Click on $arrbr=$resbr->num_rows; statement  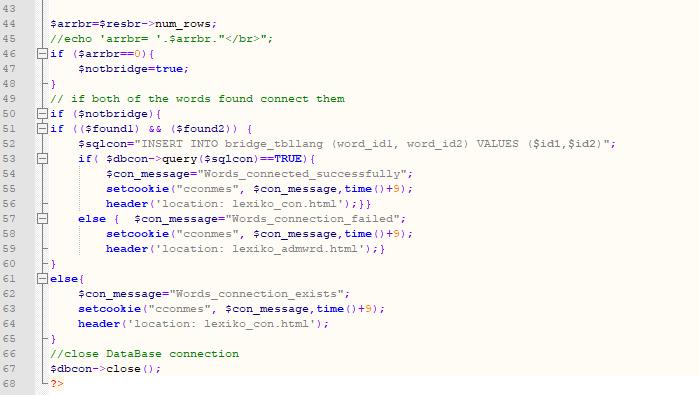click(133, 24)
